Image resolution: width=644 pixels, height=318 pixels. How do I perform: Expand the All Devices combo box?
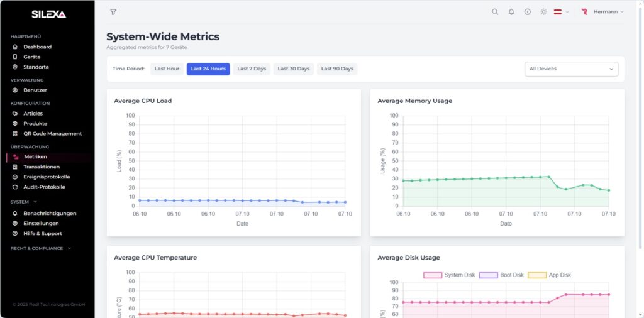pyautogui.click(x=571, y=69)
